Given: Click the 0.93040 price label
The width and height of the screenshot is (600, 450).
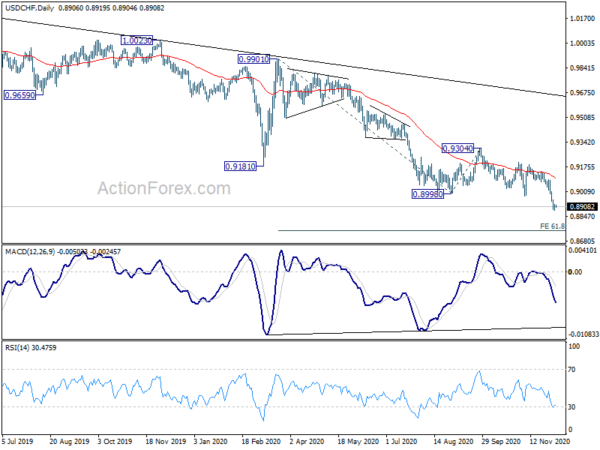Looking at the screenshot, I should (x=458, y=148).
